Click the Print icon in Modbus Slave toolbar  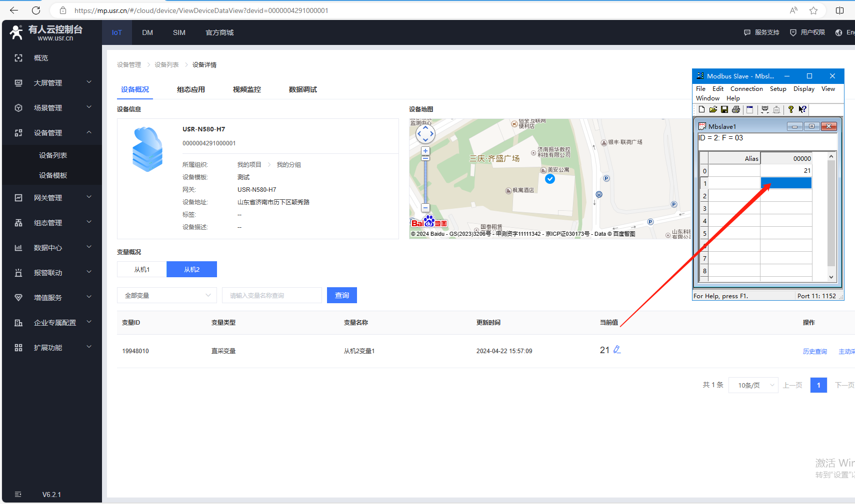736,109
